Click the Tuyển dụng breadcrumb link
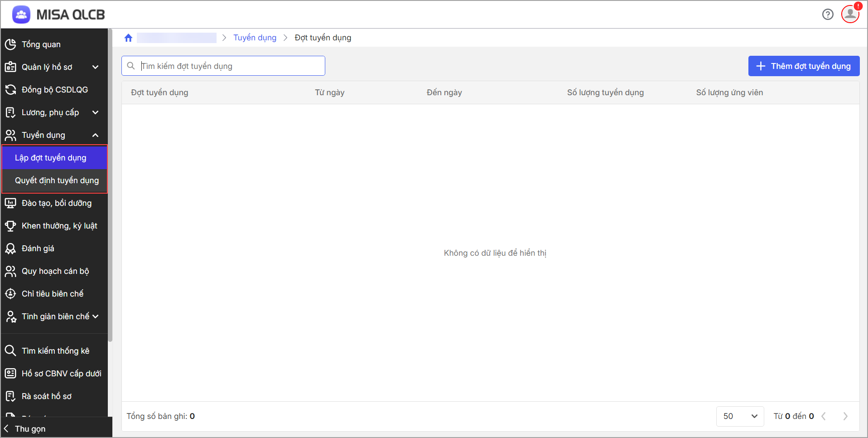 click(255, 38)
